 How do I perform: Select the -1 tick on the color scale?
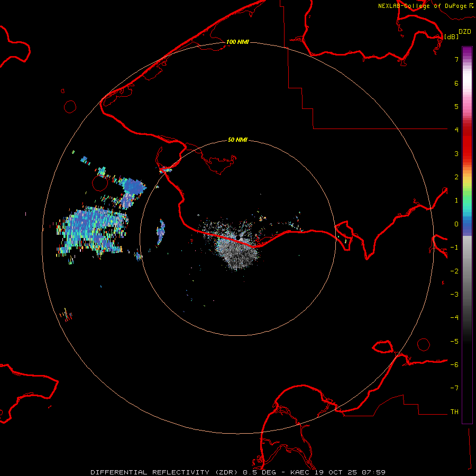[x=454, y=248]
